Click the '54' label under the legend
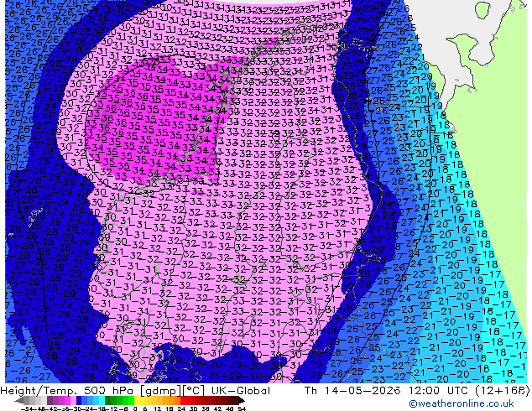 (x=241, y=408)
